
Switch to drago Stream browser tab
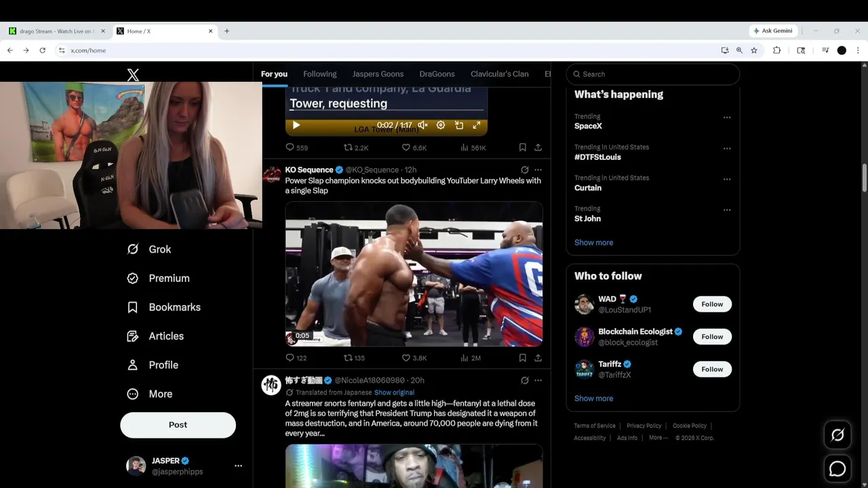click(57, 31)
